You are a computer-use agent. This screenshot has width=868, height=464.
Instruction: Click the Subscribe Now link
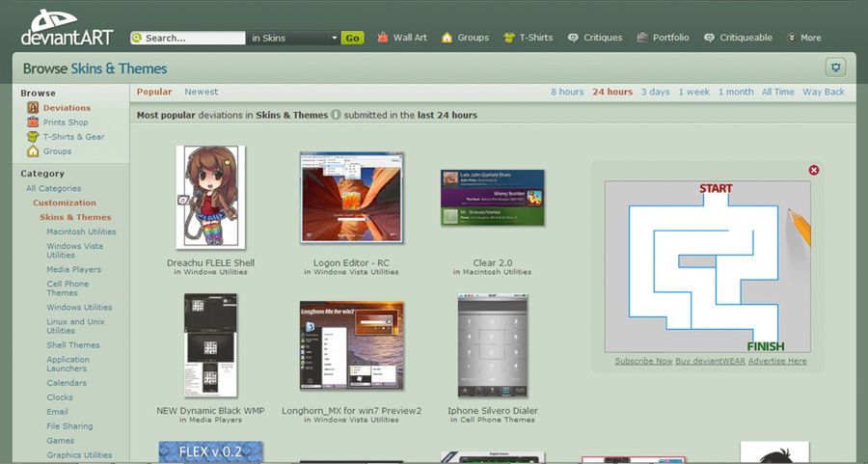[643, 361]
